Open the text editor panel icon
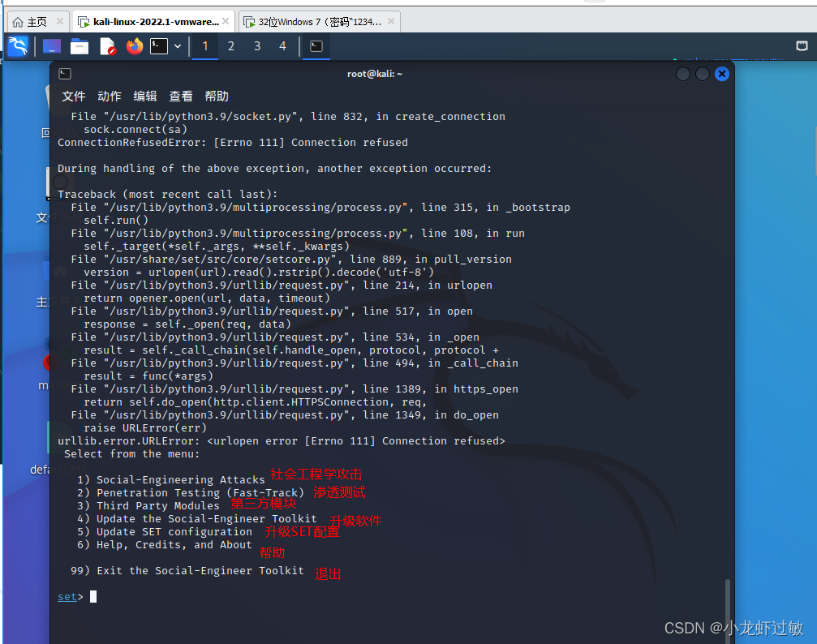The height and width of the screenshot is (644, 817). tap(106, 46)
